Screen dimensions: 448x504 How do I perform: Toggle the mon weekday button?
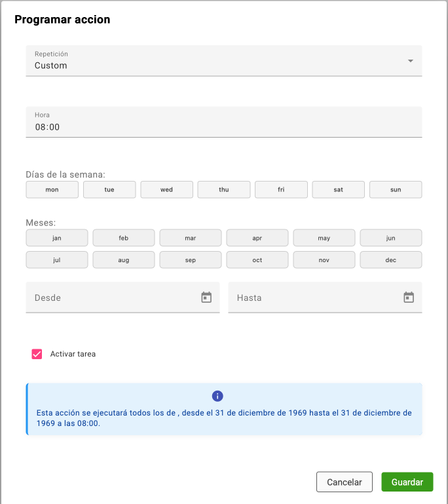(x=52, y=189)
